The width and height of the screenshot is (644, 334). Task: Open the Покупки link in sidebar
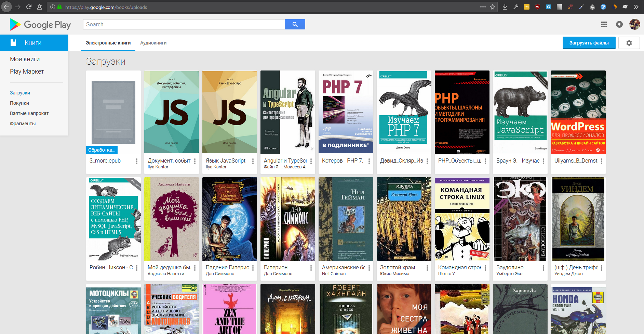[x=19, y=103]
